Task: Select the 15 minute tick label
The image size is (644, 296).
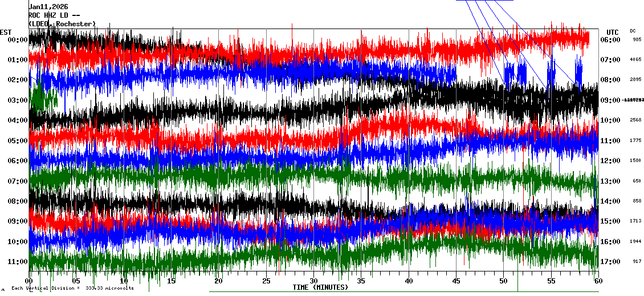Action: 172,281
